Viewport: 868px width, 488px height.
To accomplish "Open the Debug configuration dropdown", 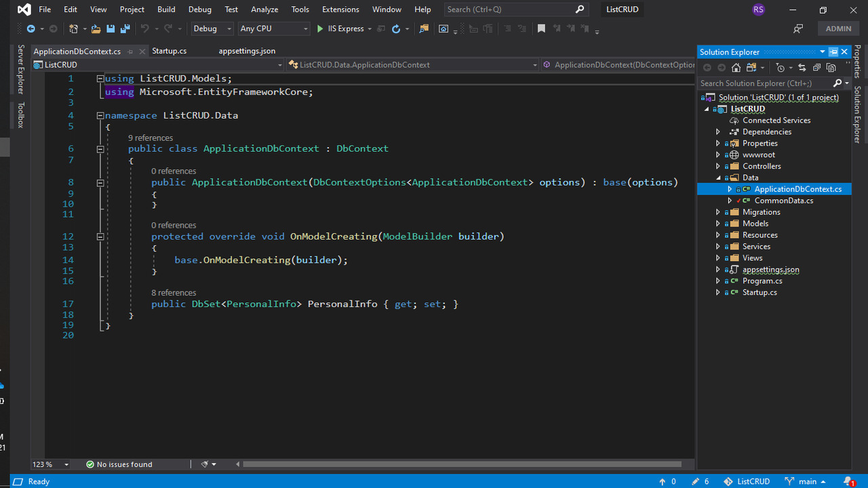I will click(212, 29).
